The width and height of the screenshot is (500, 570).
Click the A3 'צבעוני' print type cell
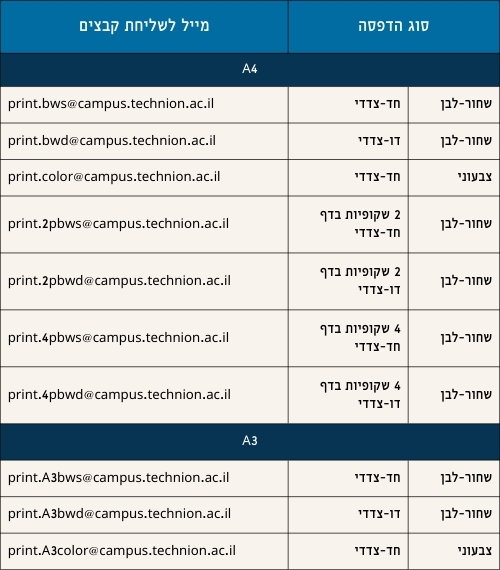pyautogui.click(x=454, y=551)
